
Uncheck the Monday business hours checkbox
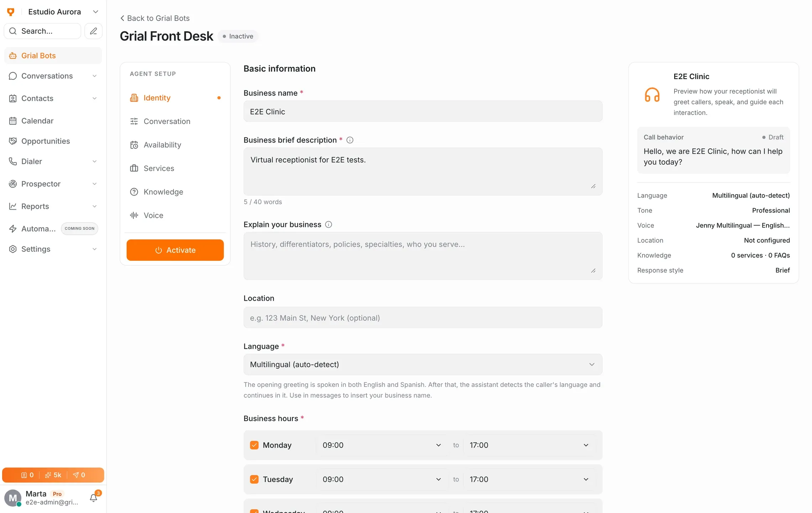[254, 445]
